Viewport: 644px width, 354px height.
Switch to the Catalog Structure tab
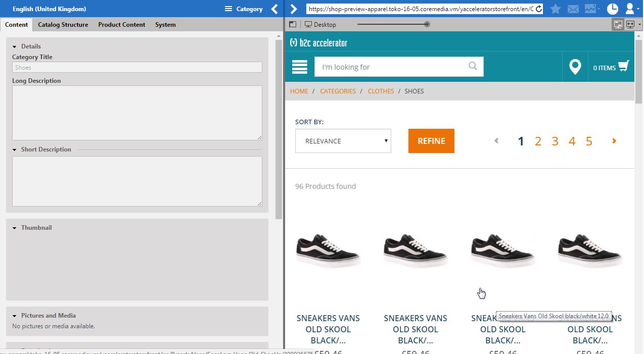tap(63, 24)
